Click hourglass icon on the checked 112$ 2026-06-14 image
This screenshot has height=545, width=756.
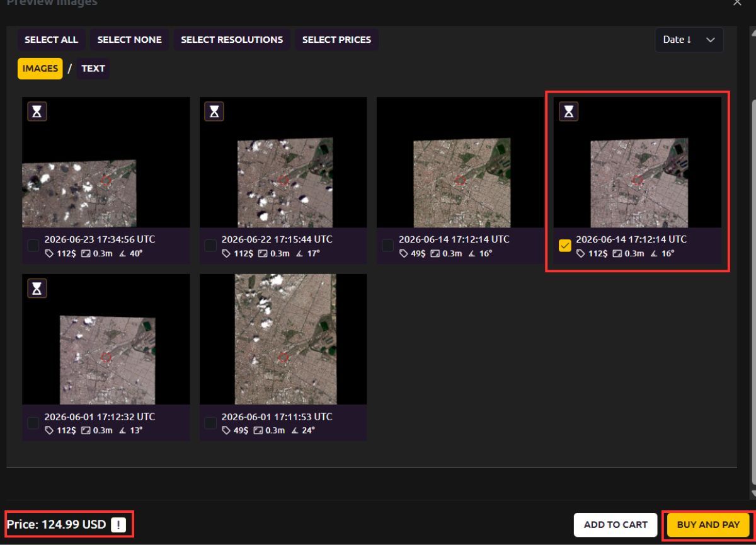point(569,112)
